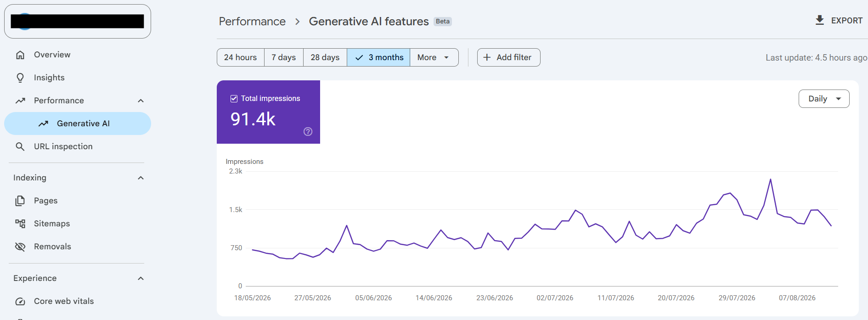Click the 2.3k y-axis label

tap(236, 171)
